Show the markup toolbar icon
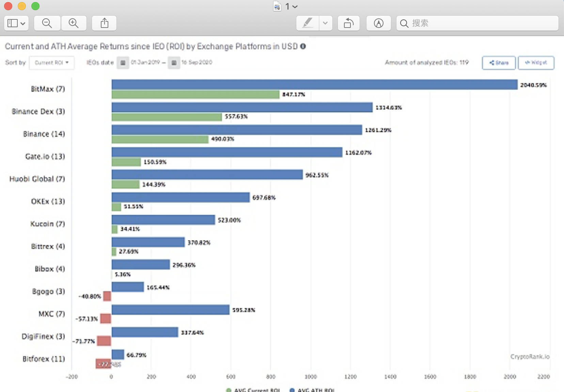Viewport: 564px width, 392px height. pos(378,23)
